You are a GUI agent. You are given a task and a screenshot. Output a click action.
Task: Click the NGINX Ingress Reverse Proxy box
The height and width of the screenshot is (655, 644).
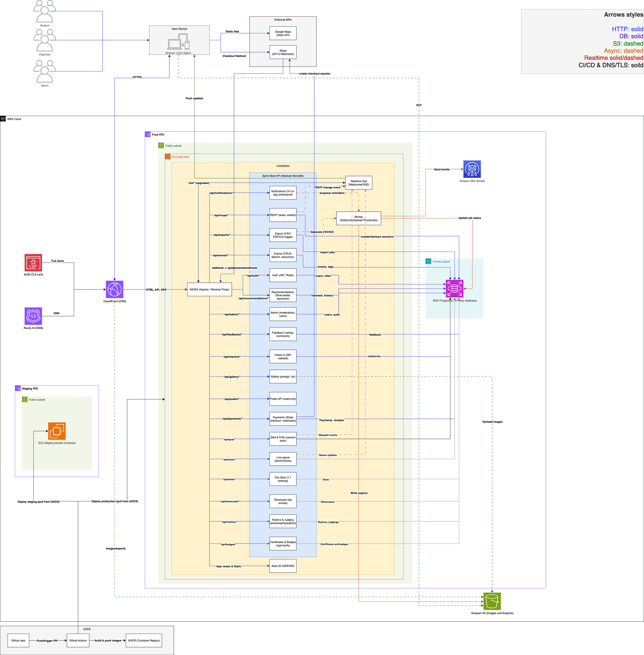point(210,290)
